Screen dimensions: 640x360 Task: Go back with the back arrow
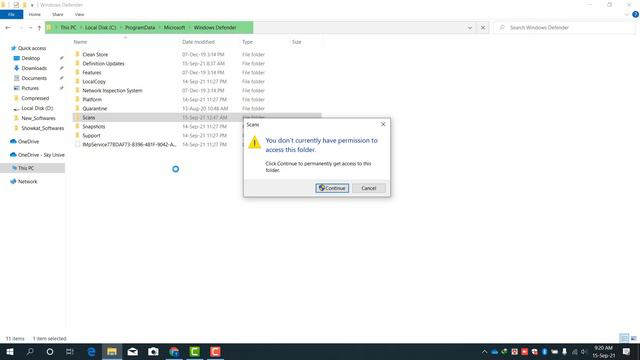pyautogui.click(x=8, y=28)
